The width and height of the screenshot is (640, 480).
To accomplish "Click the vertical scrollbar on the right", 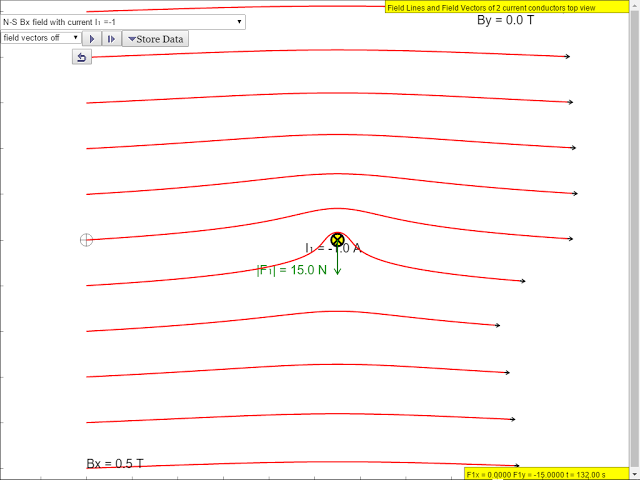I will click(634, 240).
